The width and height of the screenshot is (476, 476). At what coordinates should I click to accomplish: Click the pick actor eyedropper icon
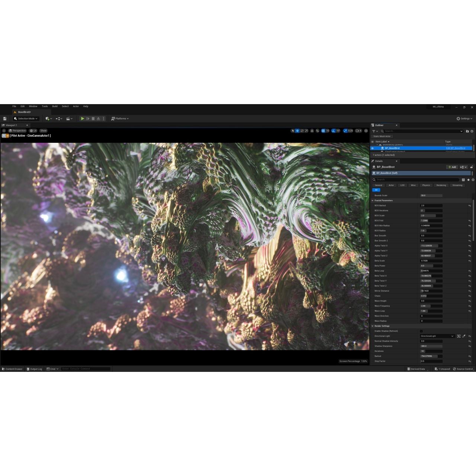(464, 336)
